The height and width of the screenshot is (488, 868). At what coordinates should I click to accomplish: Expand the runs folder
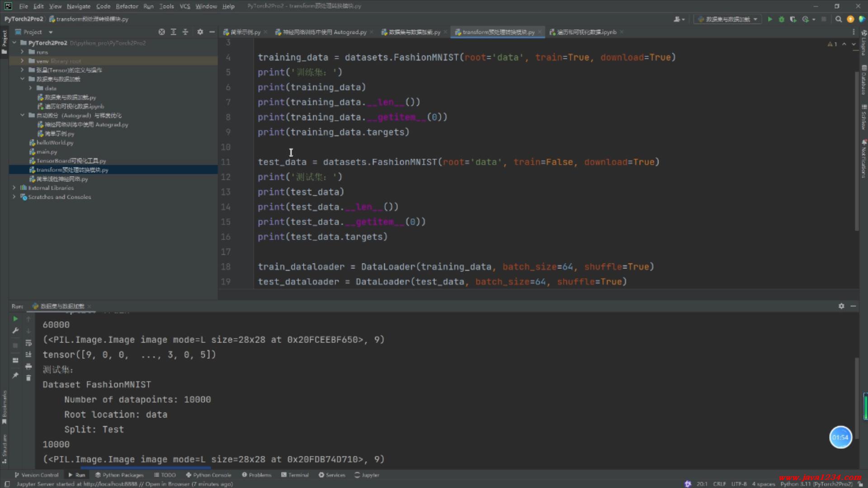tap(22, 52)
